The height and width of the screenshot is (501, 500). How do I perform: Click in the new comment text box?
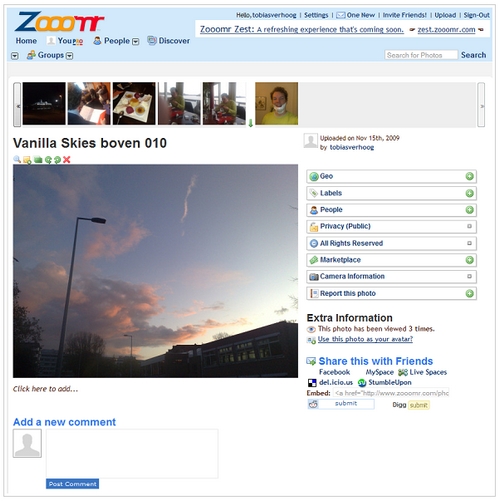[x=132, y=454]
